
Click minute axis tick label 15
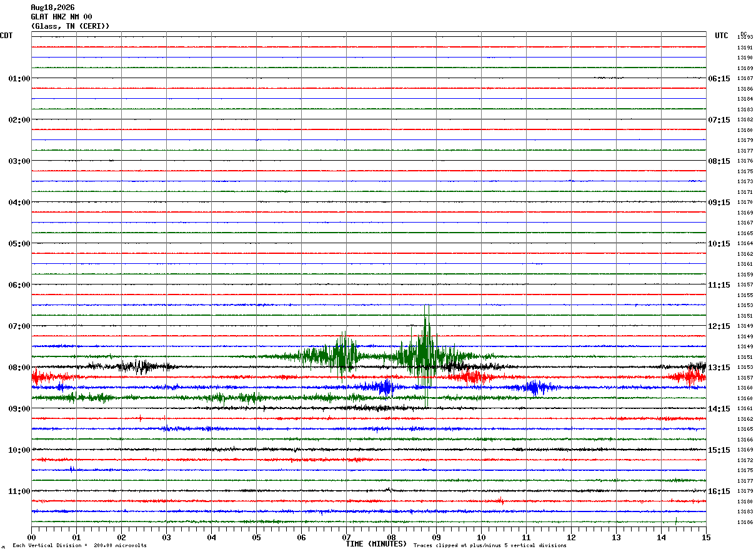click(x=706, y=537)
